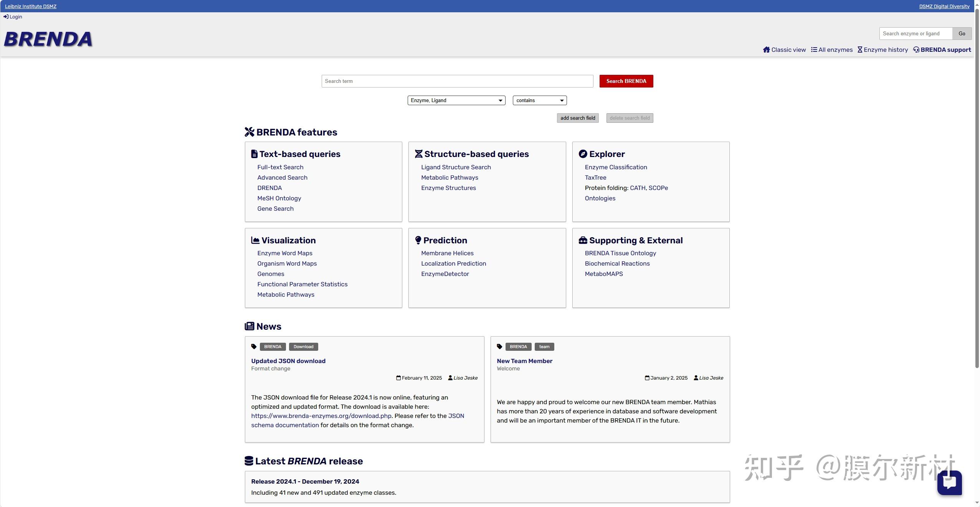Image resolution: width=980 pixels, height=507 pixels.
Task: Visit Leibniz Institute DSMZ
Action: pos(31,6)
